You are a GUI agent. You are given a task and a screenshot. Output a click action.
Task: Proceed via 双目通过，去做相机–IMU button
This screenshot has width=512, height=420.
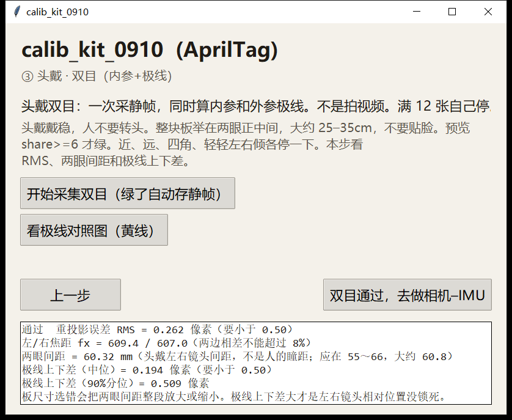[x=408, y=295]
